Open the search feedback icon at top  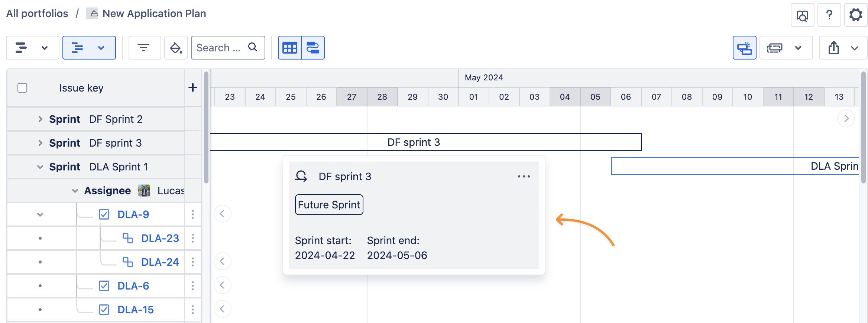click(802, 15)
